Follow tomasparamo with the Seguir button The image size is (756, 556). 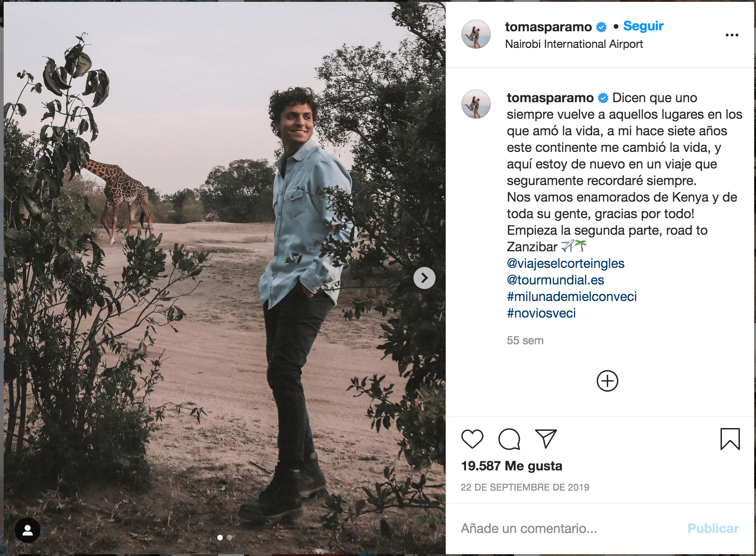pyautogui.click(x=643, y=26)
